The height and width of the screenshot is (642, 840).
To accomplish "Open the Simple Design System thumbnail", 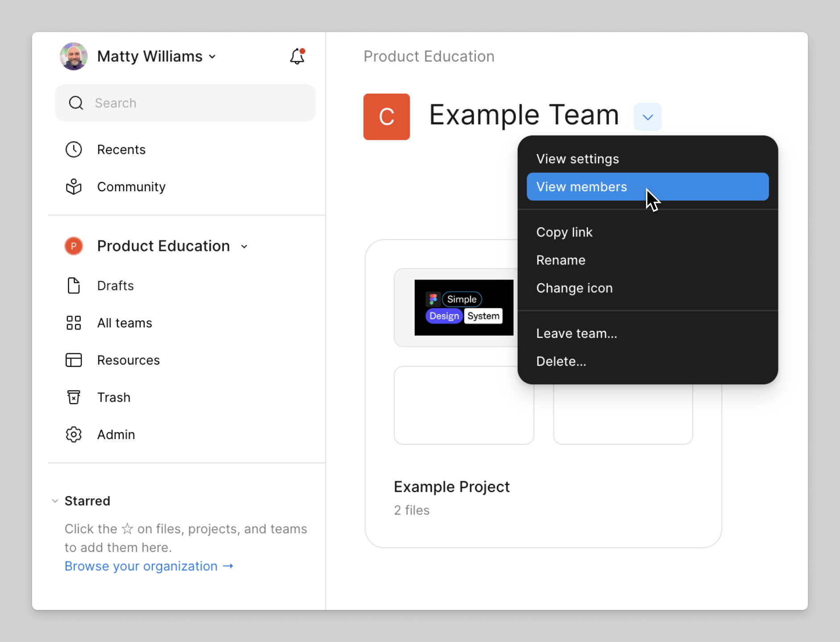I will [464, 308].
